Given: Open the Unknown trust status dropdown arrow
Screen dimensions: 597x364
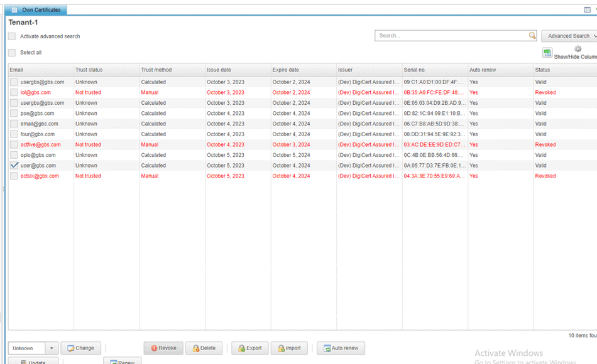Looking at the screenshot, I should tap(52, 348).
